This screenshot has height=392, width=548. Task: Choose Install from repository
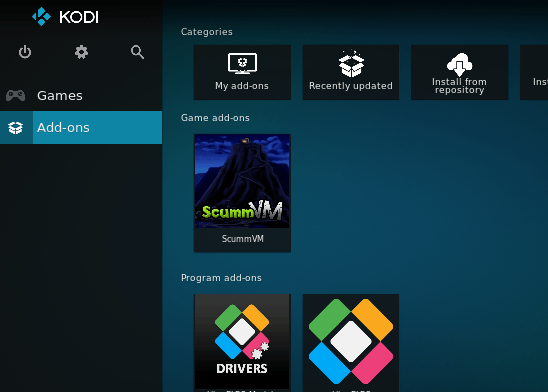(460, 72)
